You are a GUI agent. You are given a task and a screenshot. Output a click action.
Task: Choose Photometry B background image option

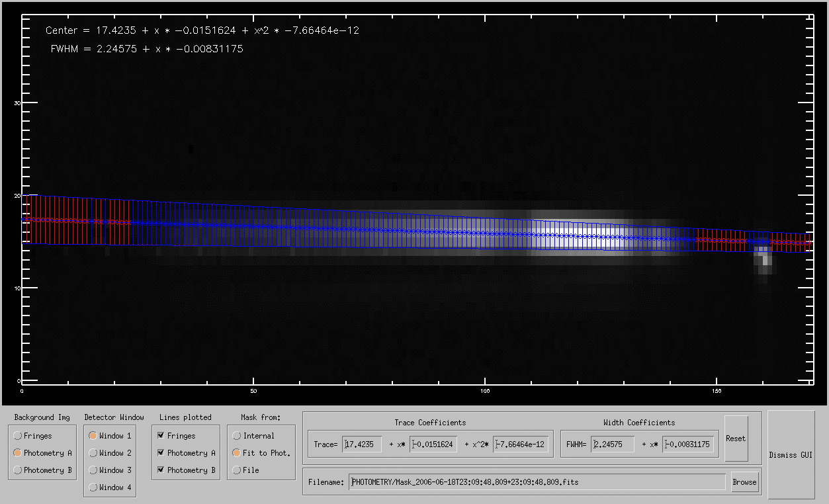pyautogui.click(x=17, y=470)
